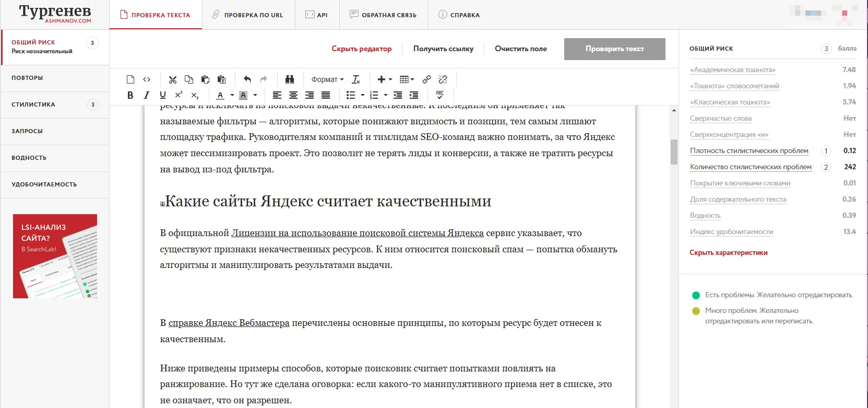The height and width of the screenshot is (408, 868).
Task: Select Общий риск sidebar item
Action: point(55,47)
